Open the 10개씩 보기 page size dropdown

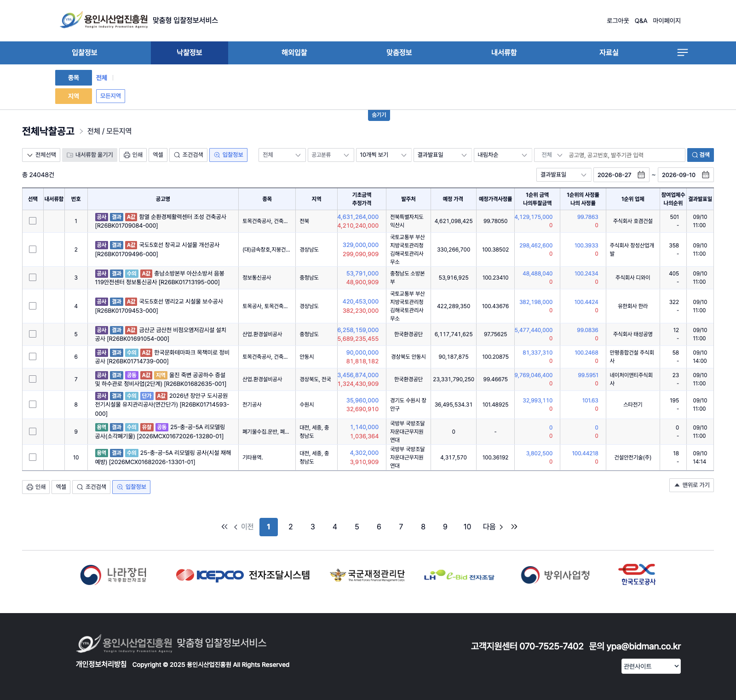pyautogui.click(x=383, y=155)
